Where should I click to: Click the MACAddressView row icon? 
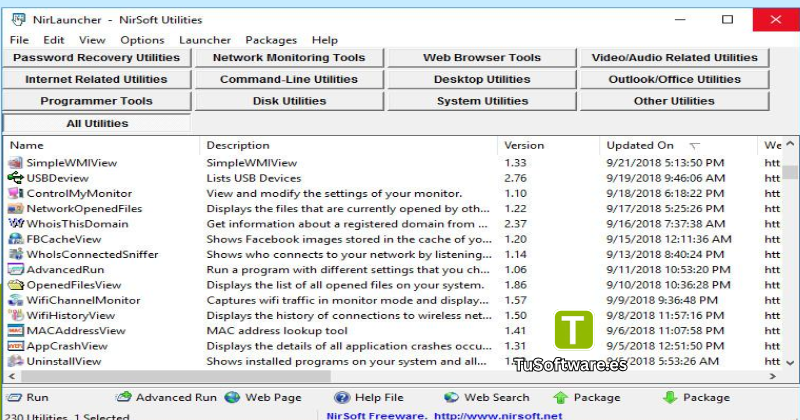(x=16, y=331)
